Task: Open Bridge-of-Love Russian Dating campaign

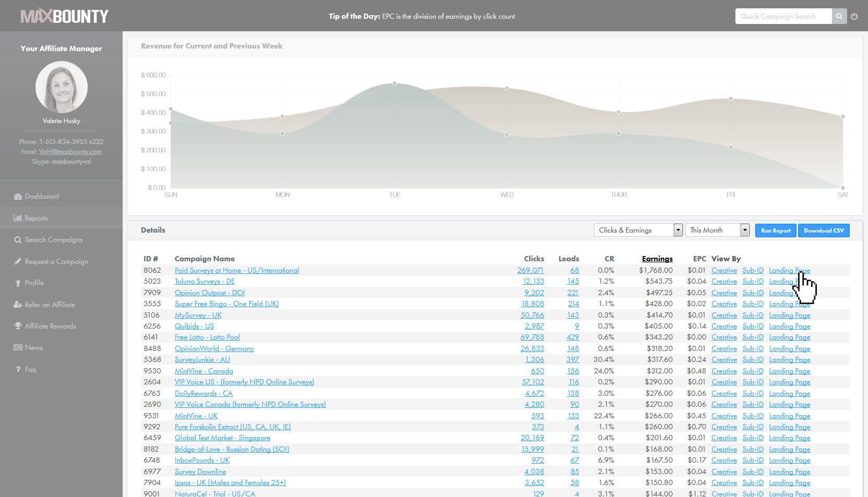Action: click(232, 449)
